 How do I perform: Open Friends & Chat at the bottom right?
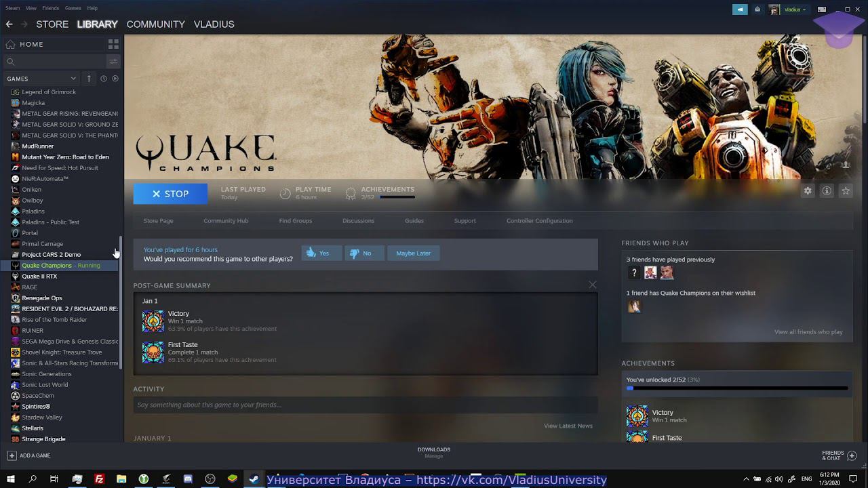click(x=840, y=455)
